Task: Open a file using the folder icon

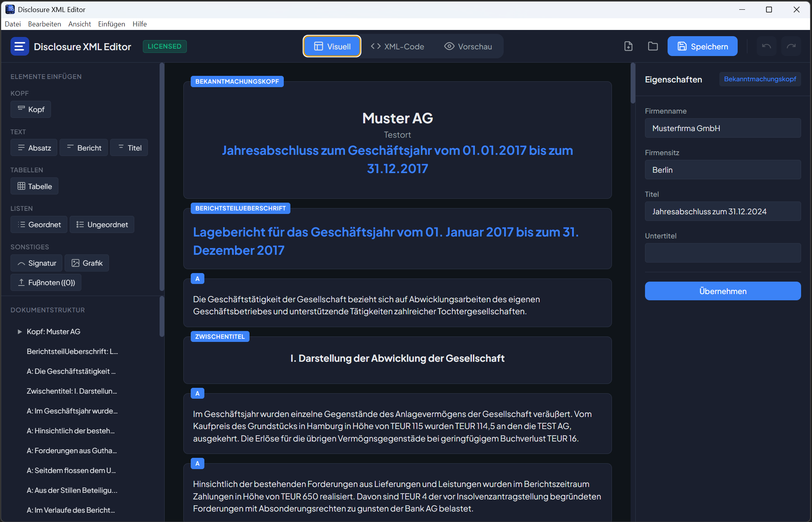Action: [x=653, y=46]
